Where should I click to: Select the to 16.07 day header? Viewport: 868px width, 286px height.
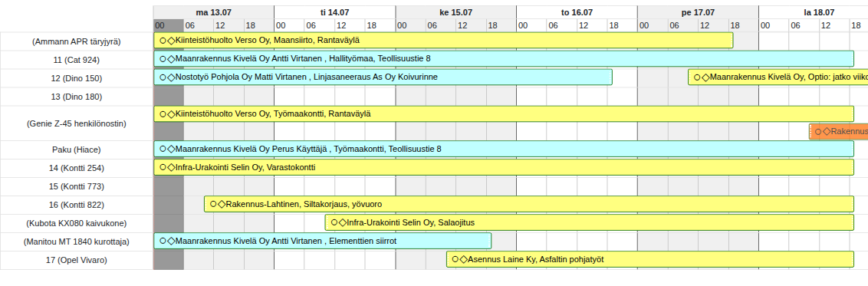click(x=577, y=12)
